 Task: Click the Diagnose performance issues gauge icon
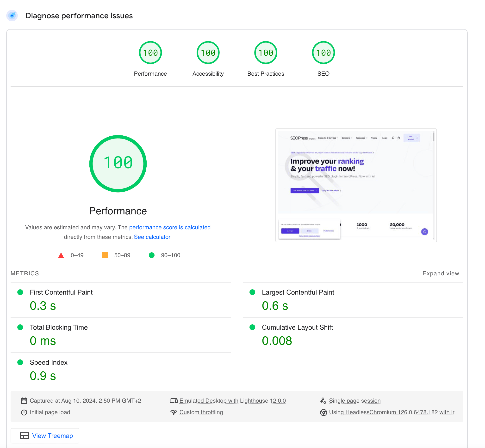[12, 16]
